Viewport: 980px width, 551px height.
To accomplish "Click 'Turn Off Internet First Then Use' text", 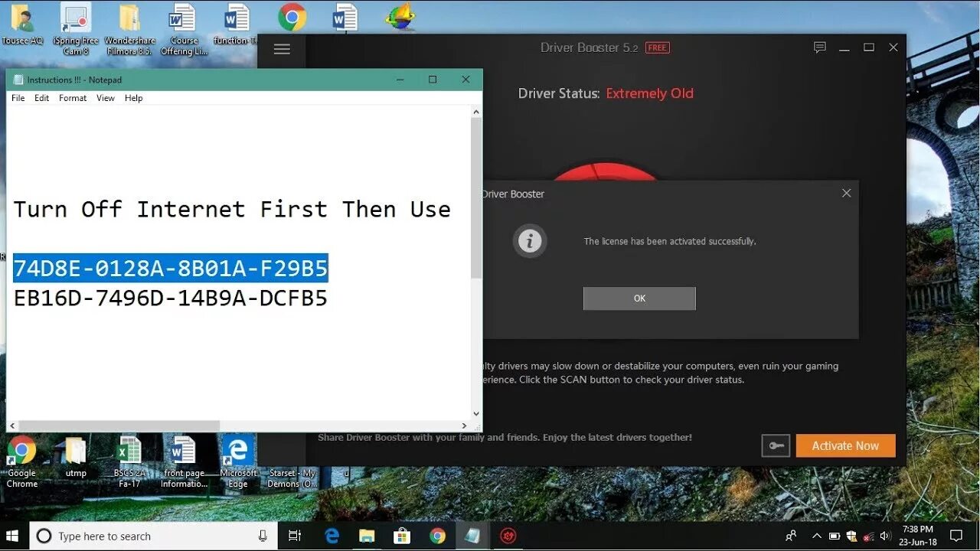I will tap(232, 209).
